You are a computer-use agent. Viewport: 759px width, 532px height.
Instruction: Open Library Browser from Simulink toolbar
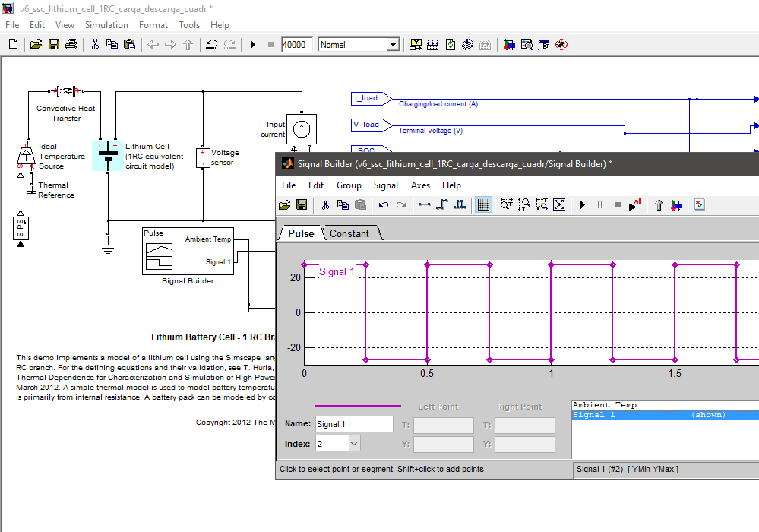tap(509, 45)
